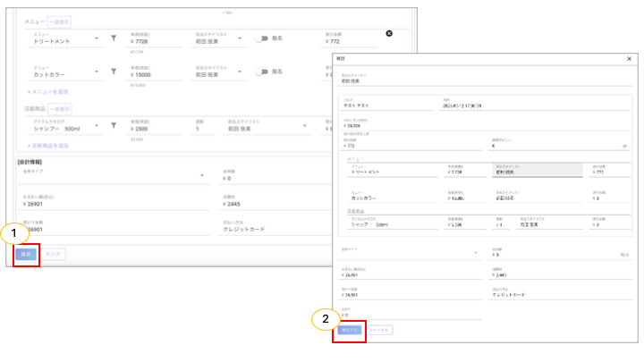This screenshot has height=362, width=644.
Task: Click the blue confirm button in the main form
Action: click(26, 254)
